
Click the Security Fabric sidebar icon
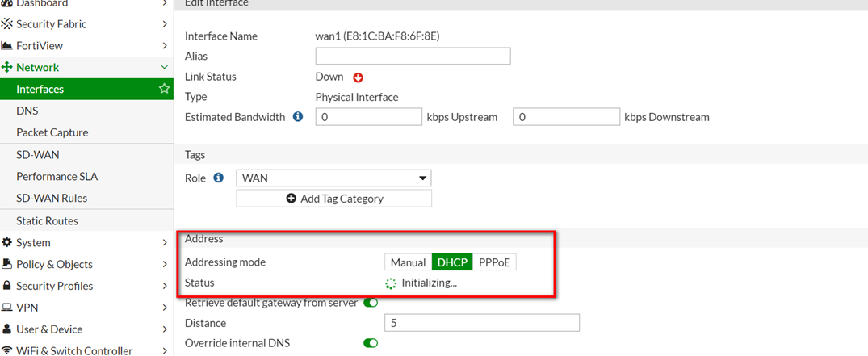(7, 24)
